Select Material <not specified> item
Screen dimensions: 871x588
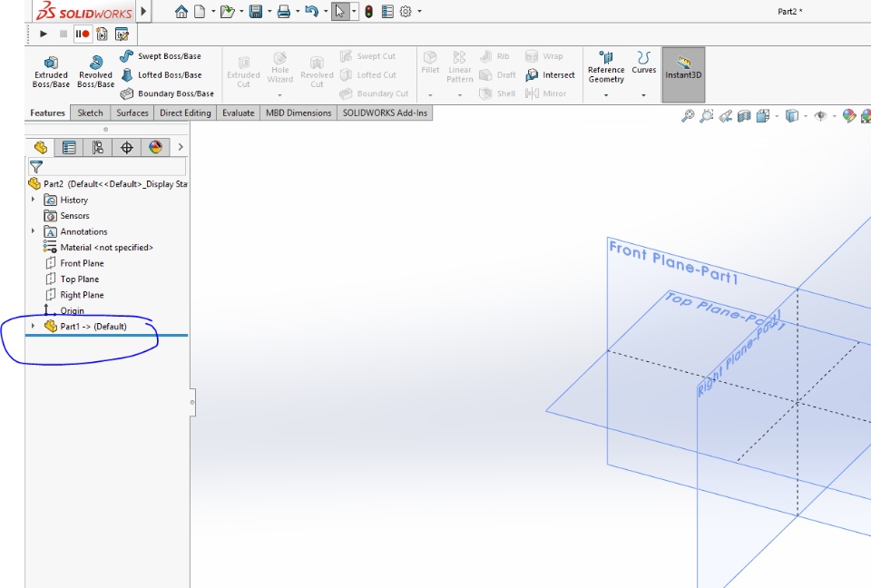tap(98, 248)
